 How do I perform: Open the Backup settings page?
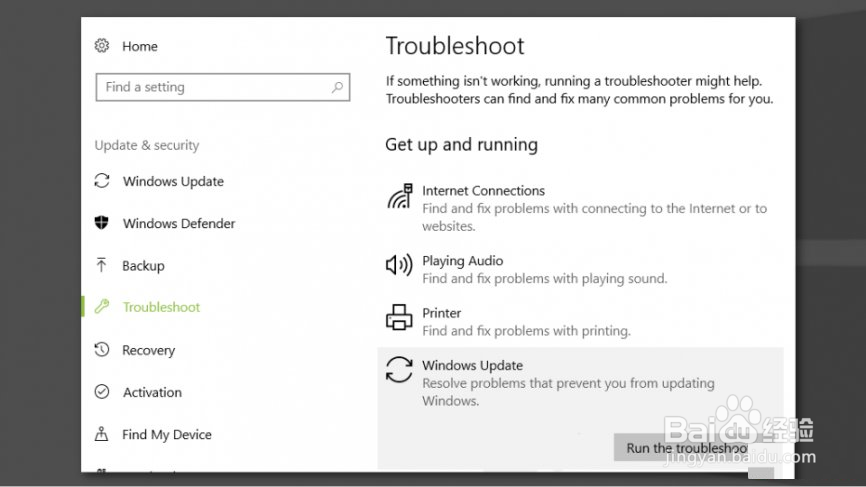[x=143, y=265]
